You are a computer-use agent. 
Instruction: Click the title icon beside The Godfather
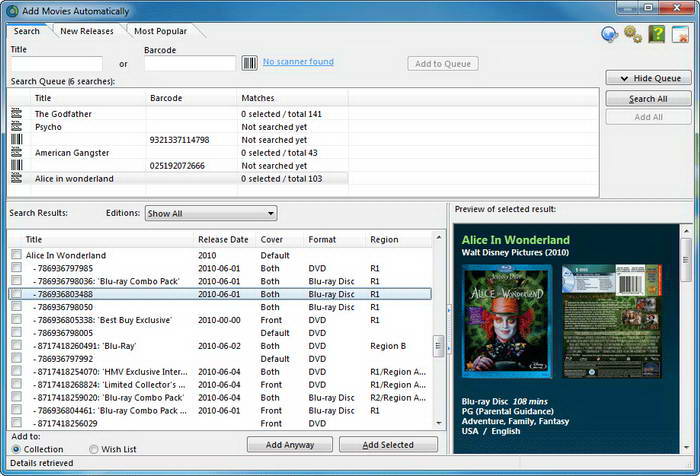[17, 113]
